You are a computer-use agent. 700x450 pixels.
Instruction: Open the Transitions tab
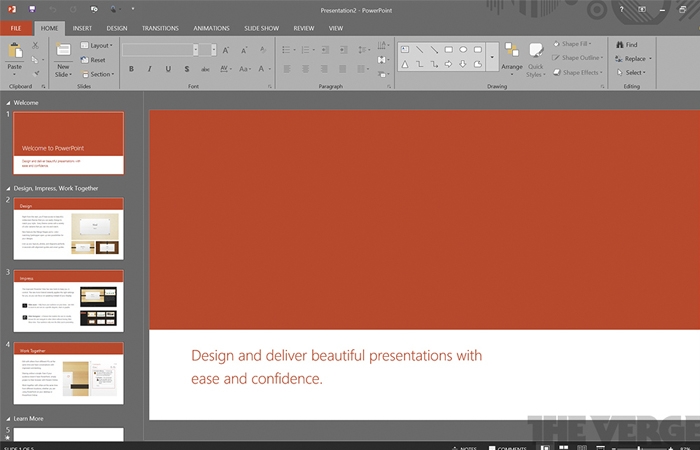tap(160, 28)
